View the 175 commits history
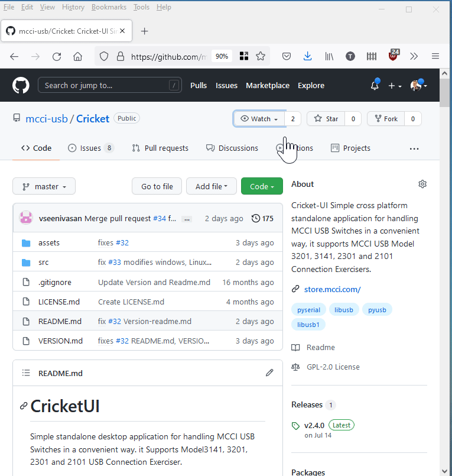The width and height of the screenshot is (452, 476). point(262,219)
